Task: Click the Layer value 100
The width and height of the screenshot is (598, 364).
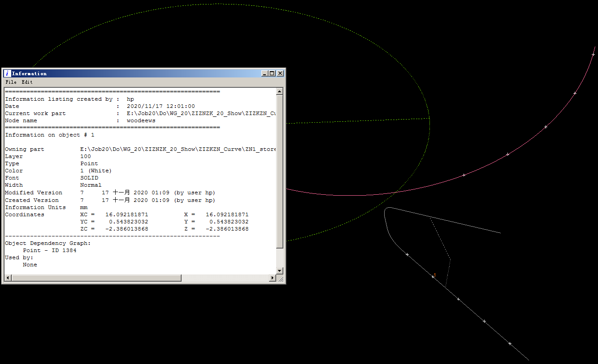Action: point(86,156)
